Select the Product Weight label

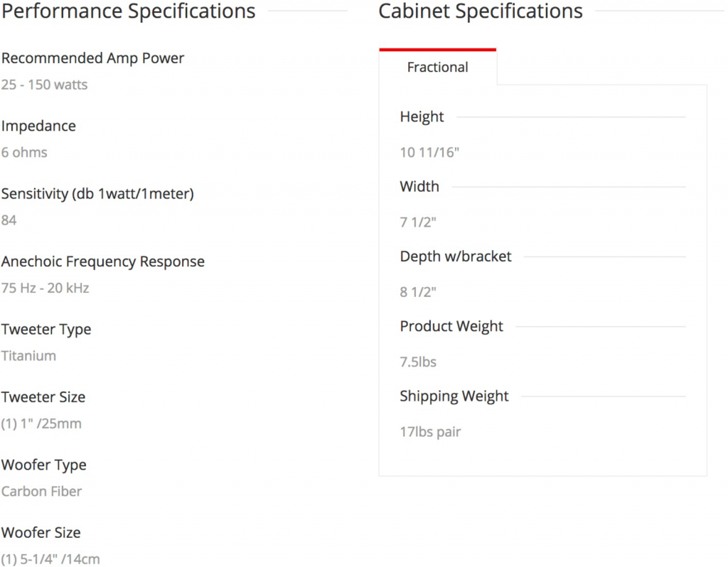tap(451, 326)
